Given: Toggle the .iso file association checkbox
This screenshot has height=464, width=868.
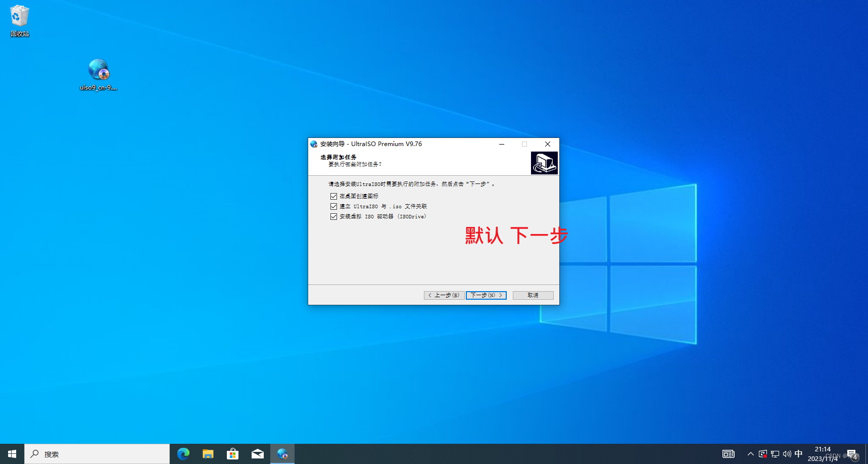Looking at the screenshot, I should 333,206.
